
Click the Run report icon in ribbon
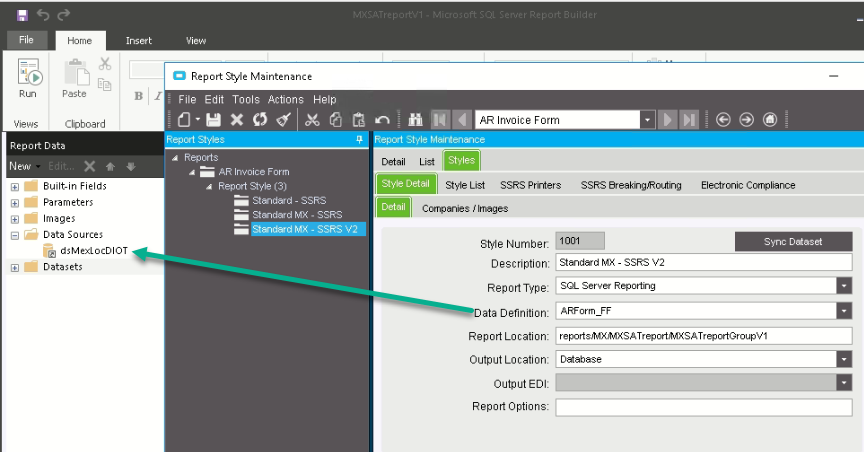click(28, 73)
